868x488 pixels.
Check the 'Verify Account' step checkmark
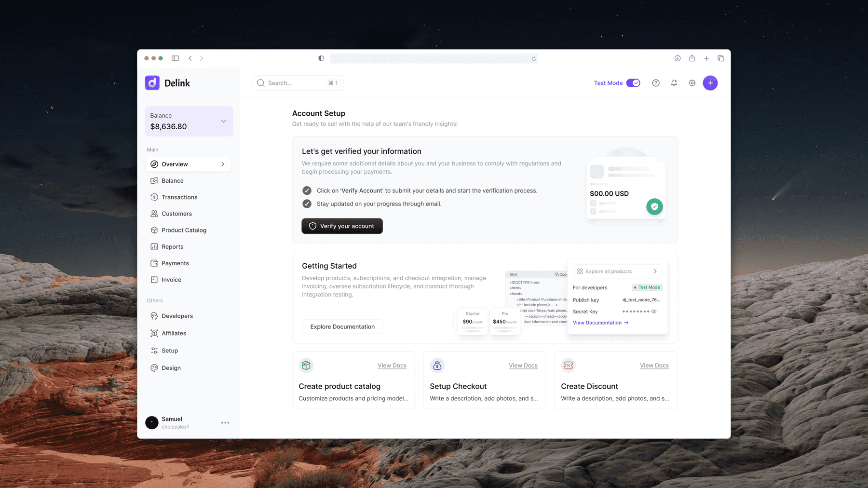coord(307,190)
